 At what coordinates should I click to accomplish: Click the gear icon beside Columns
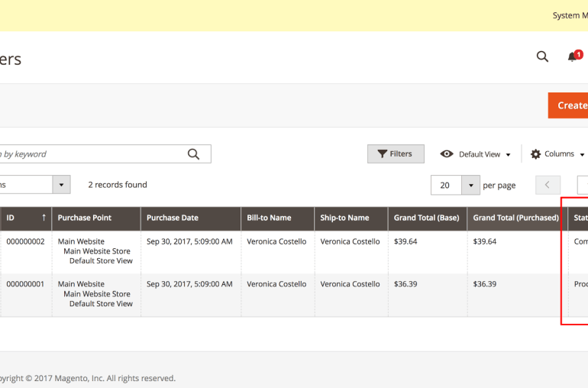click(535, 154)
